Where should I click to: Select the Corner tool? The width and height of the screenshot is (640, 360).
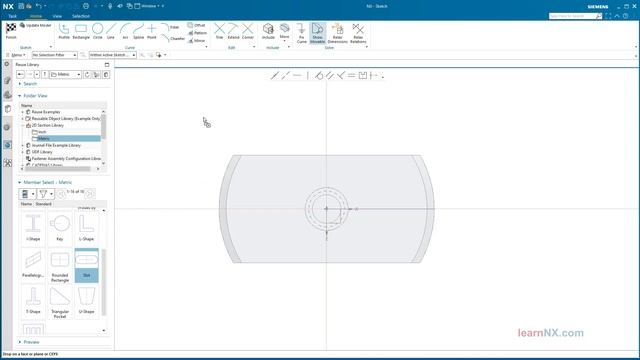(x=248, y=31)
